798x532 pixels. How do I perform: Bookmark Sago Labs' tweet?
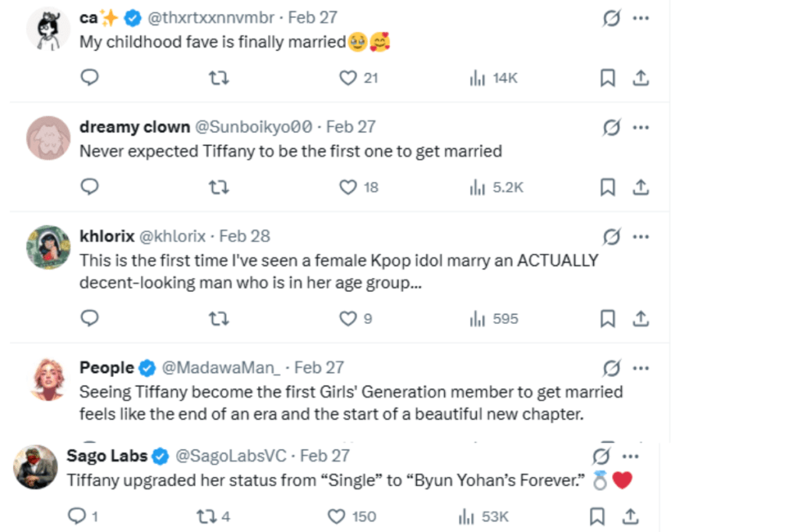(x=597, y=516)
